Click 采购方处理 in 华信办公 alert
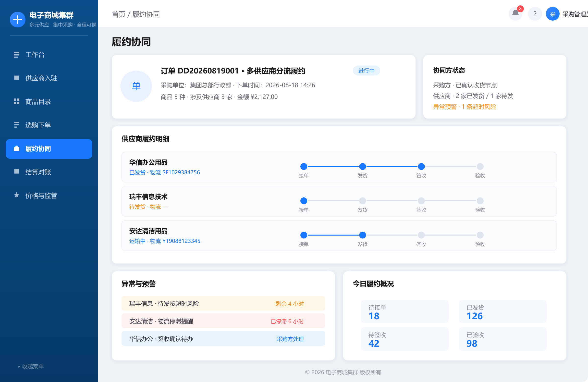This screenshot has width=588, height=382. (290, 339)
